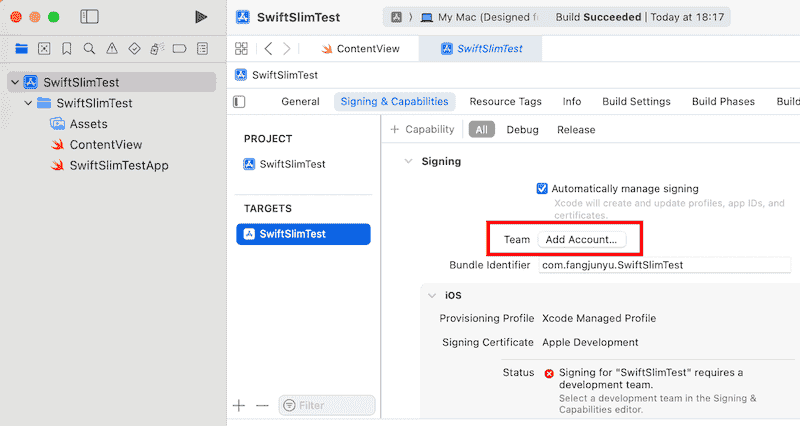Image resolution: width=800 pixels, height=426 pixels.
Task: Show the issue navigator warning icon
Action: click(113, 48)
